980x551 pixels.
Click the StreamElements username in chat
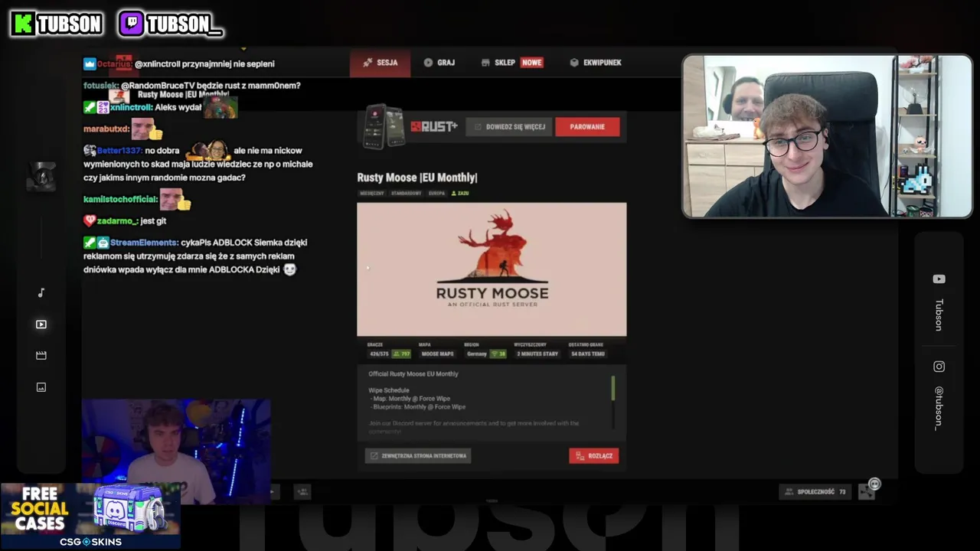(x=144, y=243)
